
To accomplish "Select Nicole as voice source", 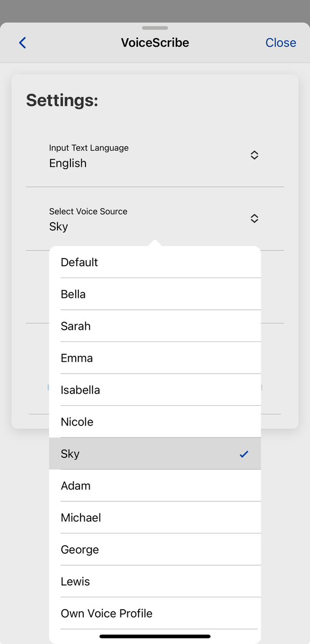I will coord(155,422).
